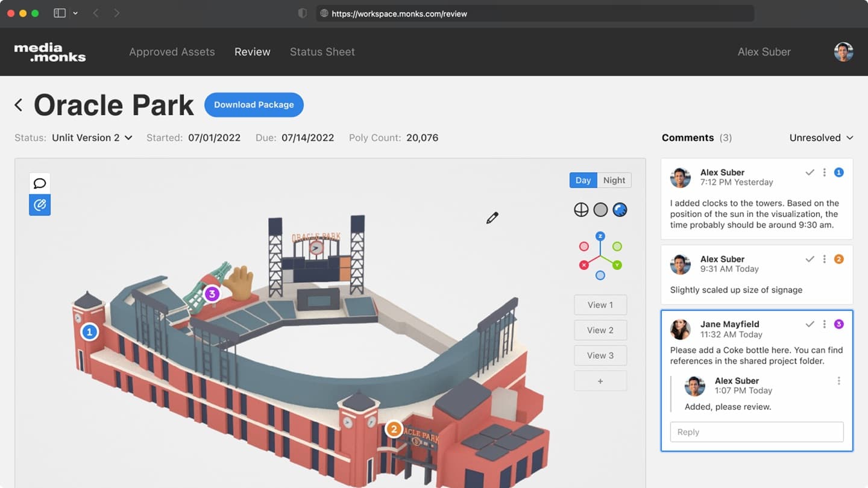868x488 pixels.
Task: Switch to blue textured shading mode
Action: pos(620,210)
